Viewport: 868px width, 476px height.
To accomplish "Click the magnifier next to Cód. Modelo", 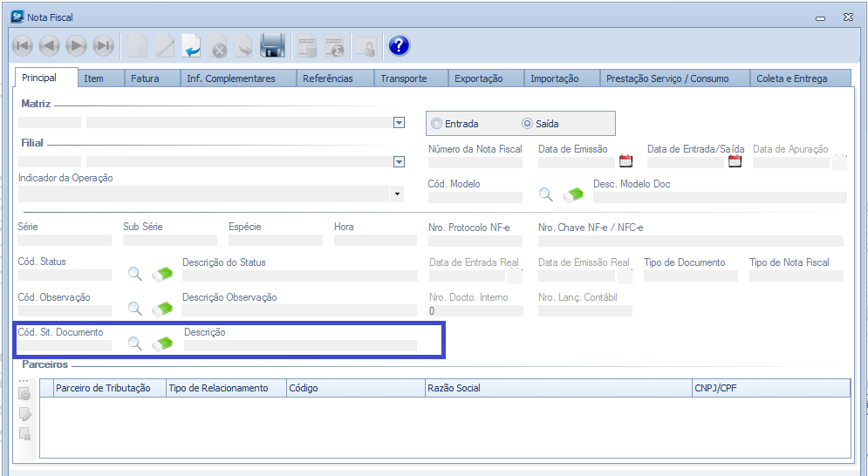I will click(x=545, y=195).
